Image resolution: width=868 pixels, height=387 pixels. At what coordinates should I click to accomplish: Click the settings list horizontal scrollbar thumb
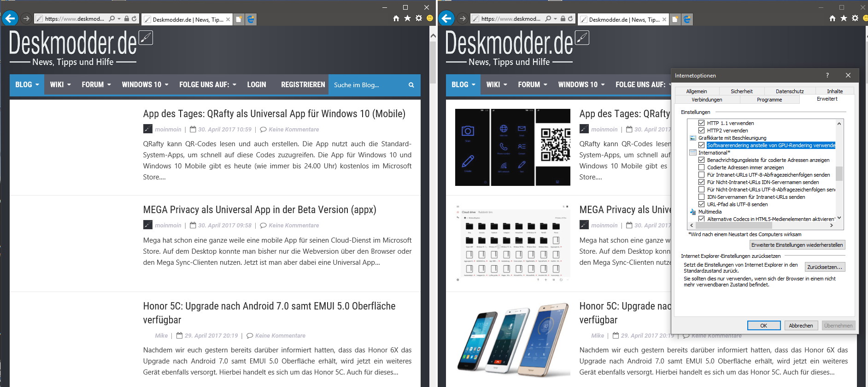coord(733,226)
